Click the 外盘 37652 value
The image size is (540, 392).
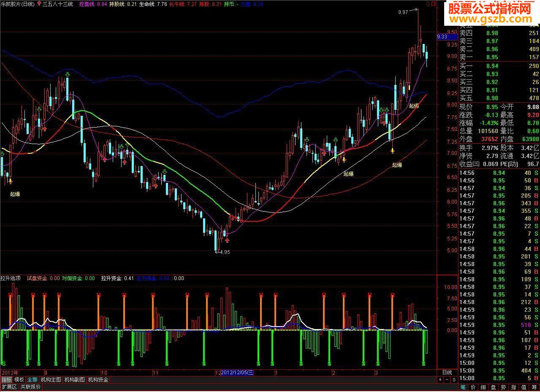pyautogui.click(x=489, y=139)
